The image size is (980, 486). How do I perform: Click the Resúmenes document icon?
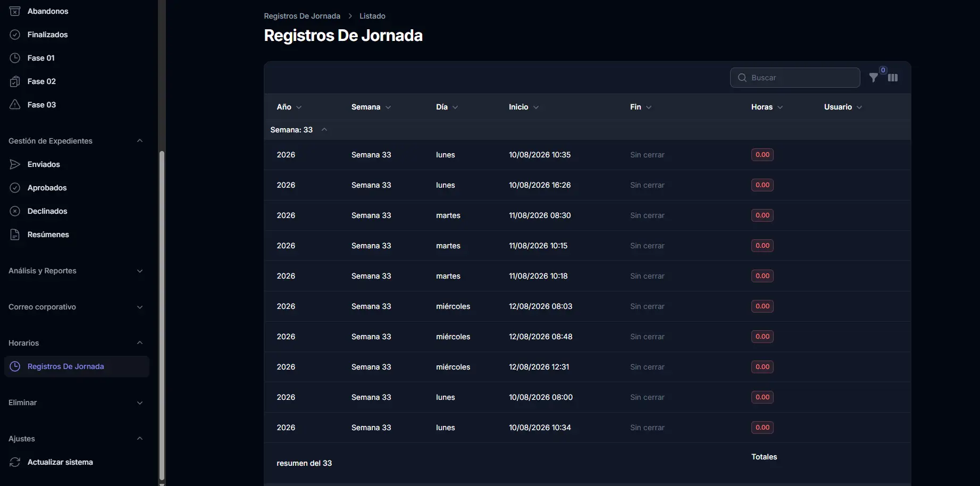[15, 234]
